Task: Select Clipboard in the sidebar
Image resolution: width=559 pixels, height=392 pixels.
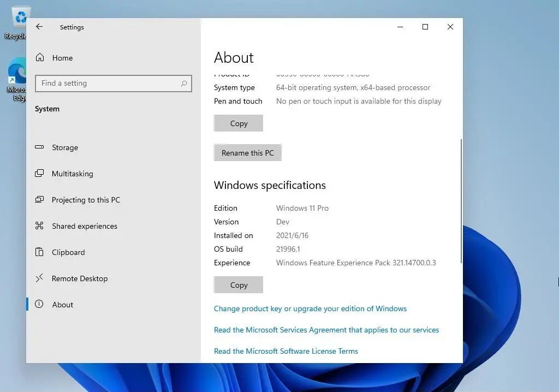Action: (68, 252)
